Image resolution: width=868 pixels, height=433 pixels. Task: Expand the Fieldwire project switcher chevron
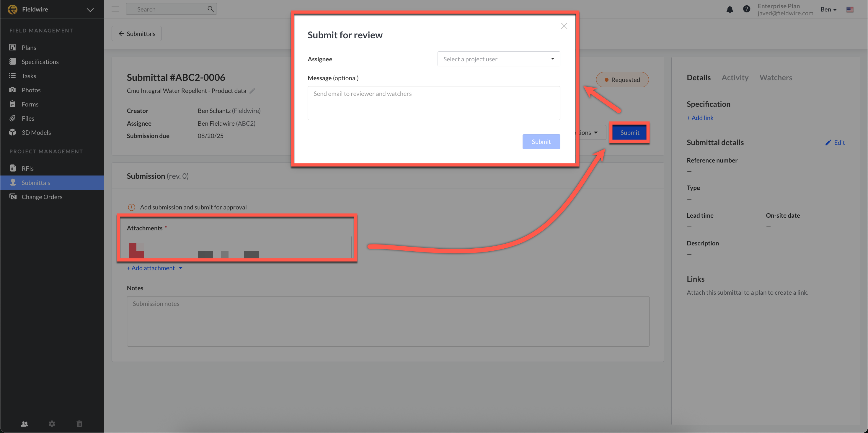click(x=90, y=10)
